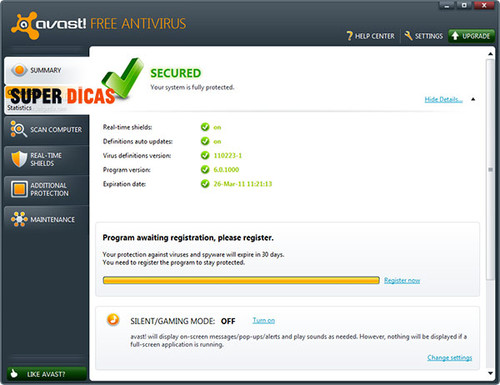Click the Hide Details link
Image resolution: width=500 pixels, height=385 pixels.
point(443,99)
